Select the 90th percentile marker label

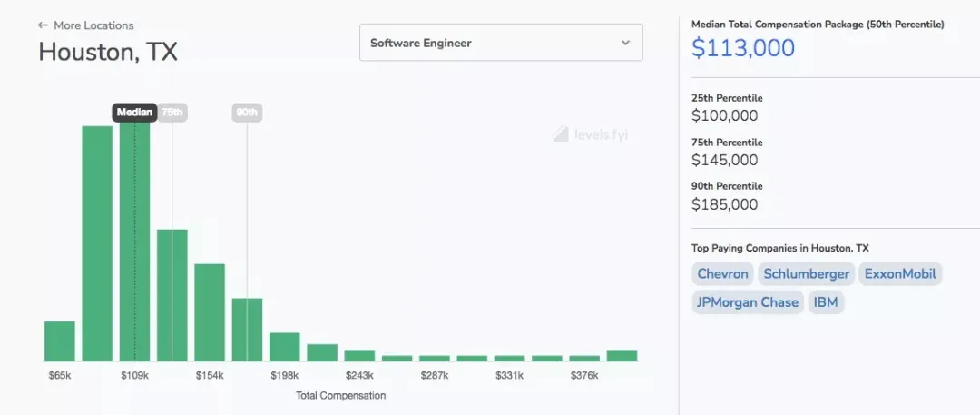point(247,113)
